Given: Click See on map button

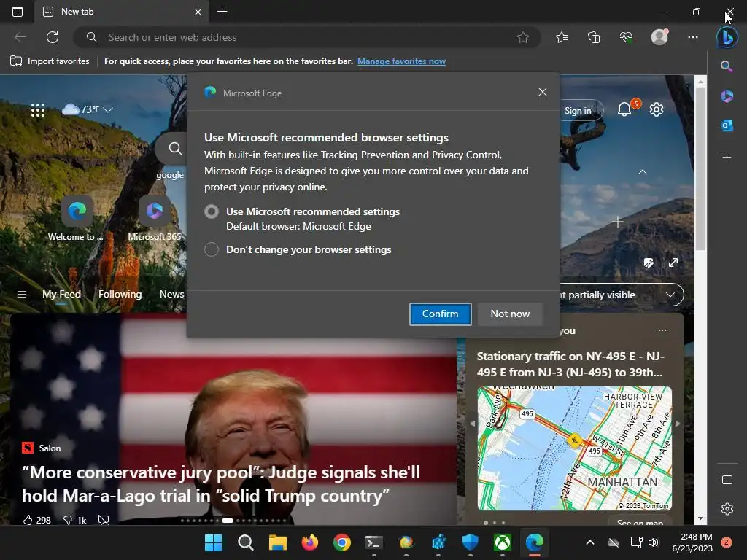Looking at the screenshot, I should click(x=640, y=522).
